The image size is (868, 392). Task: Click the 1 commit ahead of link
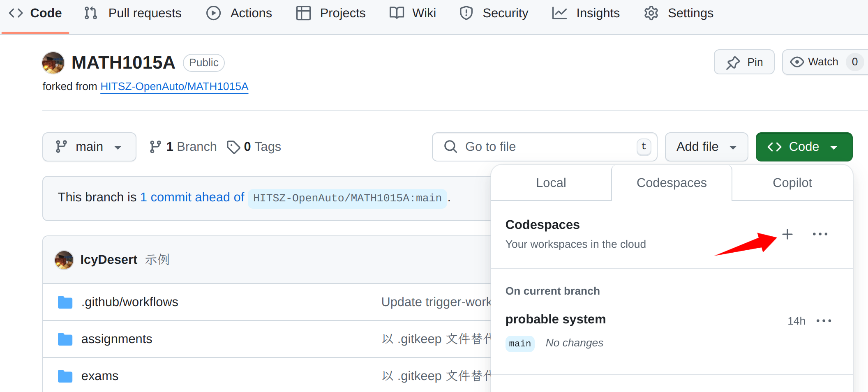192,197
